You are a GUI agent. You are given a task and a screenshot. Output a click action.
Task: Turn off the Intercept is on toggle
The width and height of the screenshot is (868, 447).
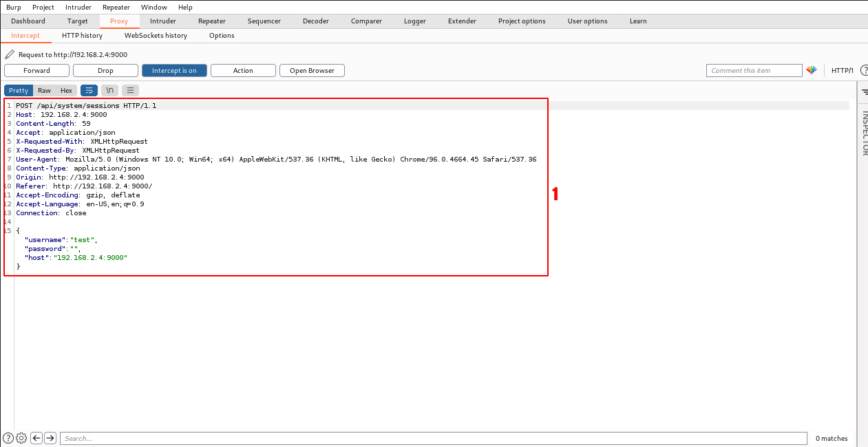[174, 70]
